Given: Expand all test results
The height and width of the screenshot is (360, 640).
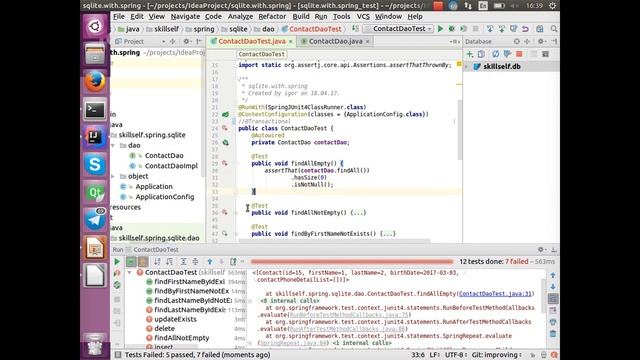Looking at the screenshot, I should (183, 262).
